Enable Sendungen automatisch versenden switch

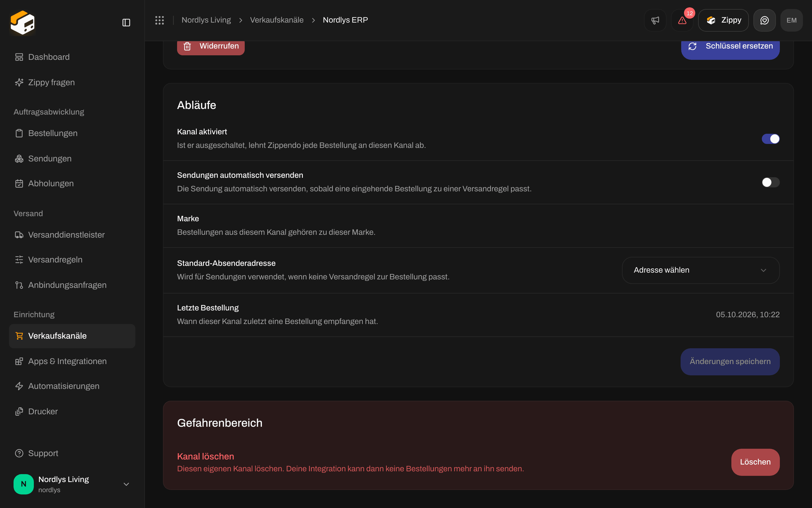[x=770, y=182]
